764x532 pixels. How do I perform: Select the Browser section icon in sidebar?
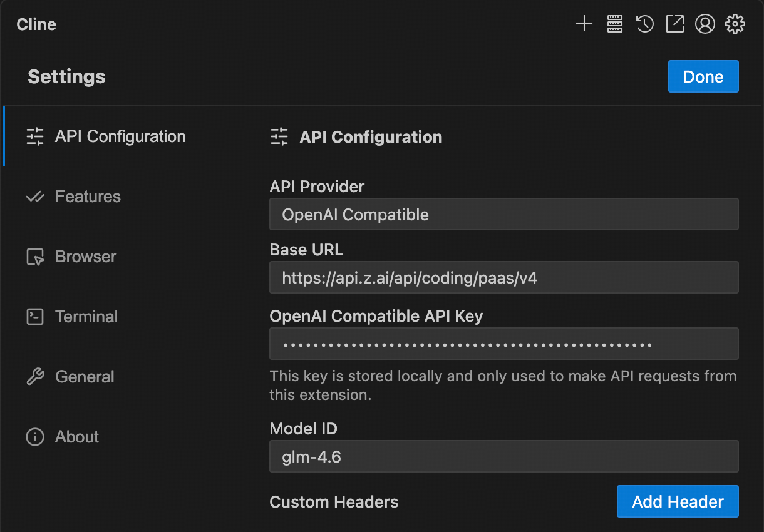click(x=35, y=257)
